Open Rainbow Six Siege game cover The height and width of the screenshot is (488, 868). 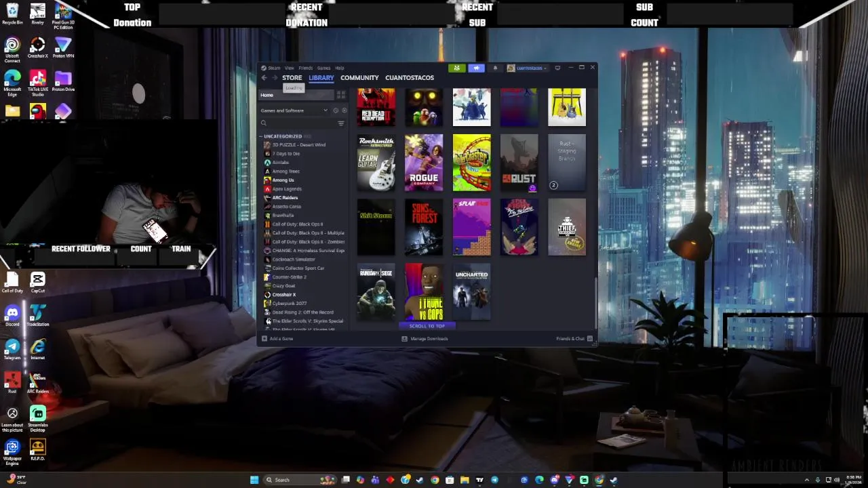pos(376,291)
